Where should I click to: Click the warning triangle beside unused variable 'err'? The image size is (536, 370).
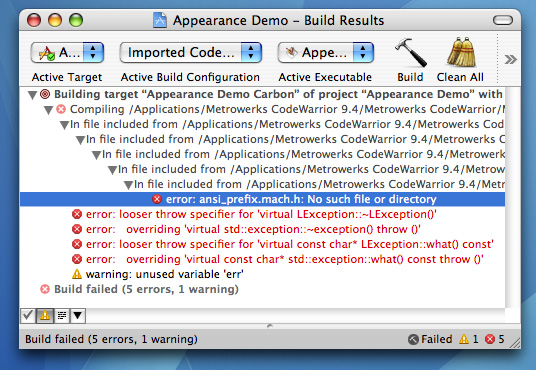(77, 274)
